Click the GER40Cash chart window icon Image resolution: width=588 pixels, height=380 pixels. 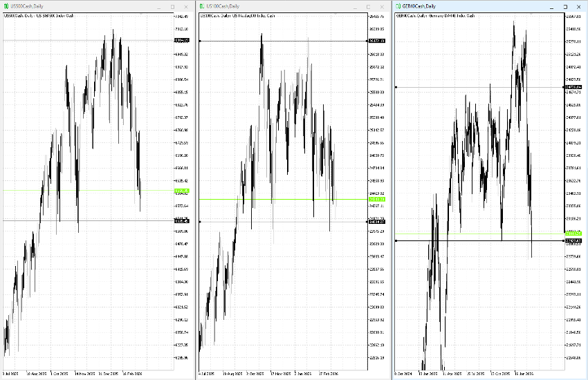tap(398, 6)
